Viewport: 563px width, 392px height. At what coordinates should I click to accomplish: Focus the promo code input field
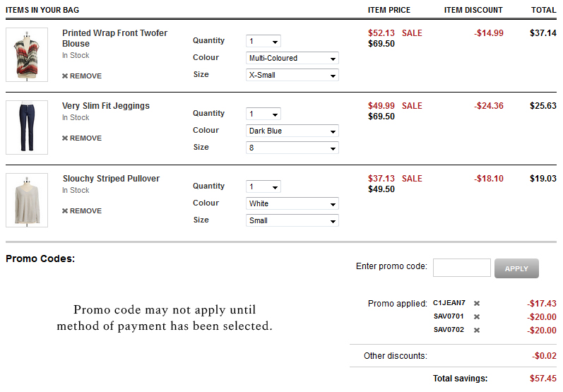(462, 268)
